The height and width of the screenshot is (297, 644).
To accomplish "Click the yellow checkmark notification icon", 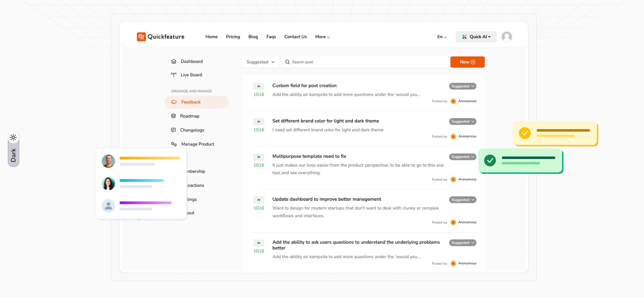I will coord(525,133).
